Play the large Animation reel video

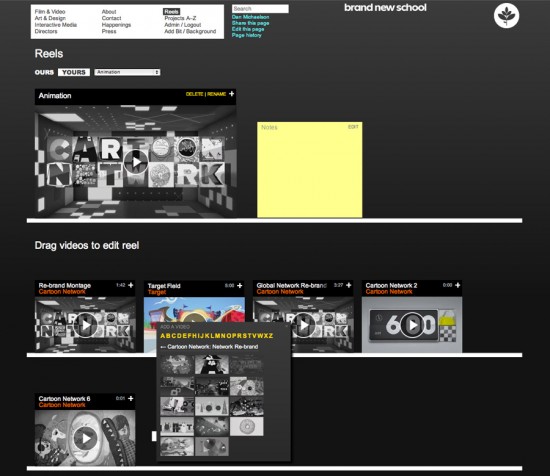pos(136,162)
